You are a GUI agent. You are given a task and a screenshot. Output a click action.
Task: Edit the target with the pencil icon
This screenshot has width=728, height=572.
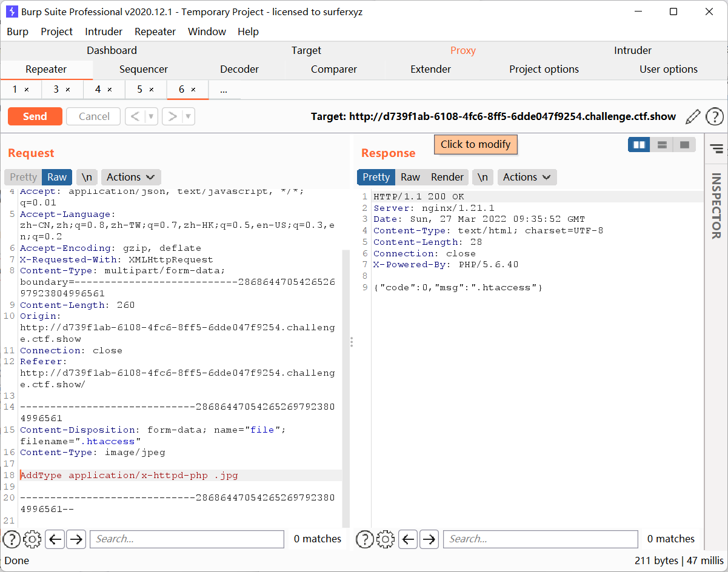point(693,116)
